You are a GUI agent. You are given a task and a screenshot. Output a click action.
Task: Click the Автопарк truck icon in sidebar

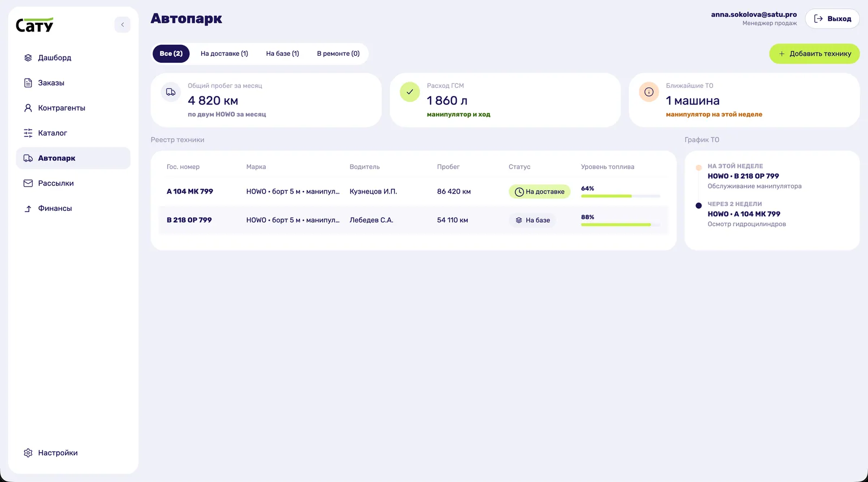click(x=28, y=158)
